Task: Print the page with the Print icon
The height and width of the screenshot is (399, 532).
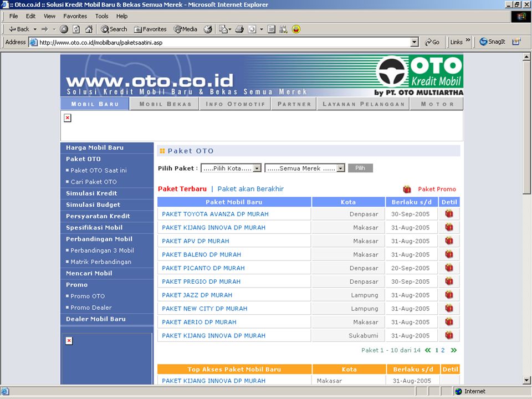Action: pos(239,29)
